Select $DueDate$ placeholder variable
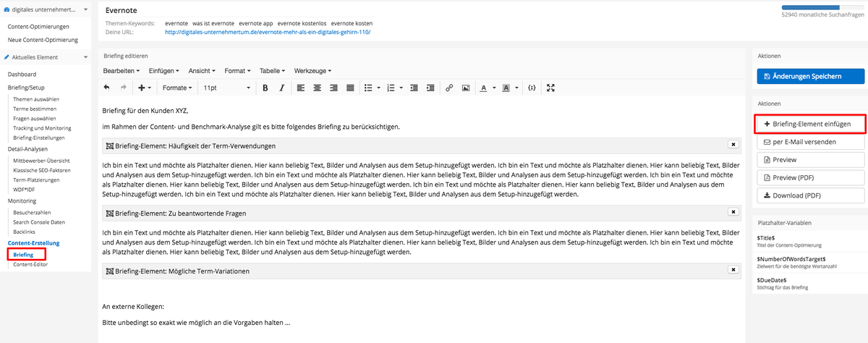This screenshot has height=343, width=868. click(771, 279)
